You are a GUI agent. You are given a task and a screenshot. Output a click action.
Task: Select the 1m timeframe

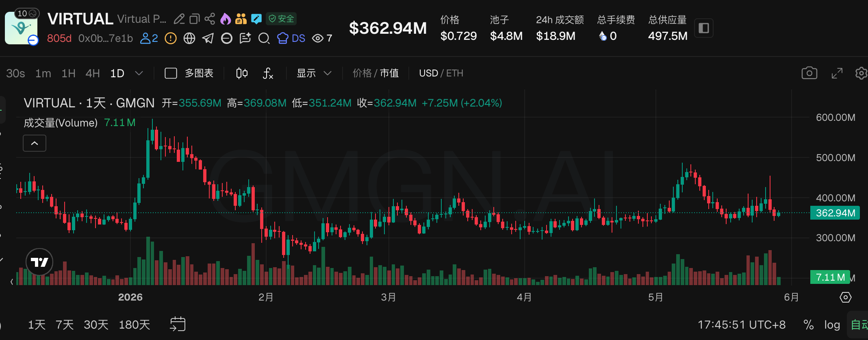pyautogui.click(x=43, y=73)
